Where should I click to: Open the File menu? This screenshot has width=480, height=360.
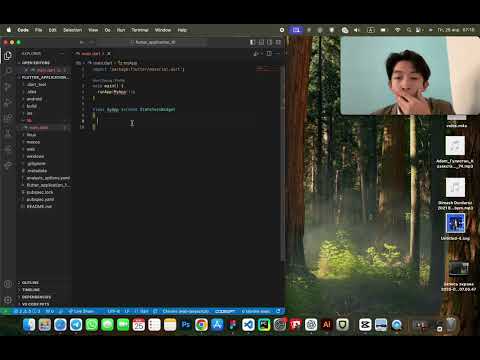[x=39, y=30]
